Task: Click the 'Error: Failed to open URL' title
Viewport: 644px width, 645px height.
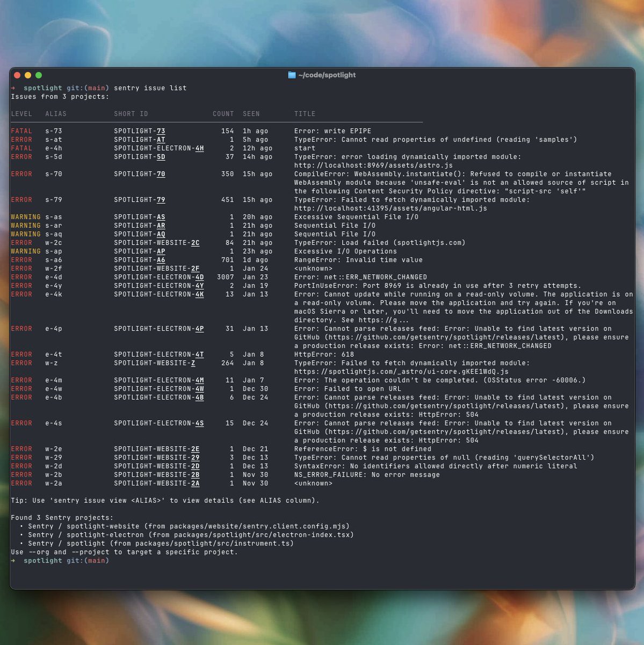Action: point(348,389)
